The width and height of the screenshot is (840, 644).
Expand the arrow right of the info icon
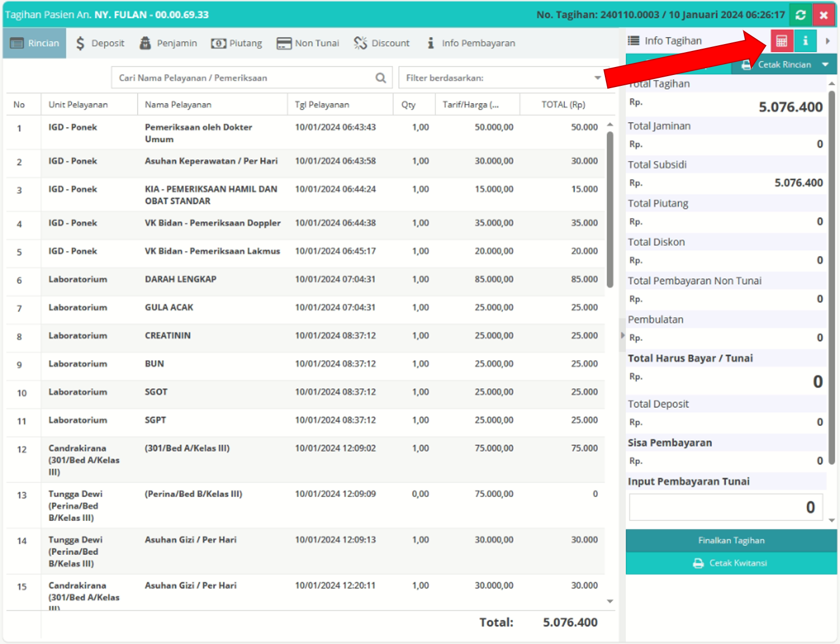(x=827, y=41)
